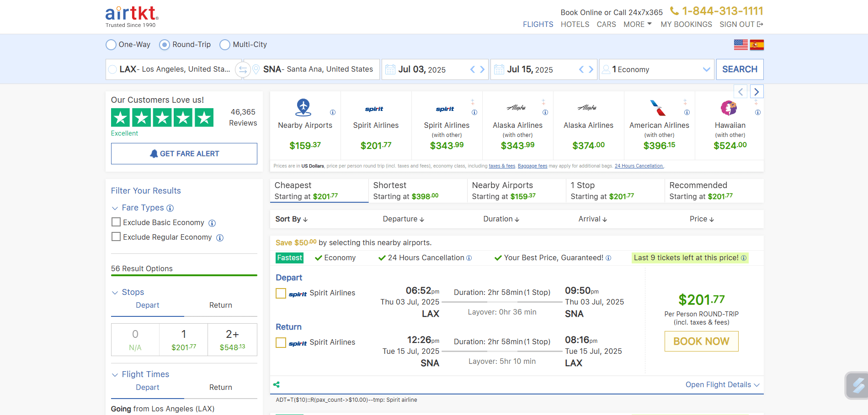Click the departure date calendar icon
868x415 pixels.
pos(390,69)
